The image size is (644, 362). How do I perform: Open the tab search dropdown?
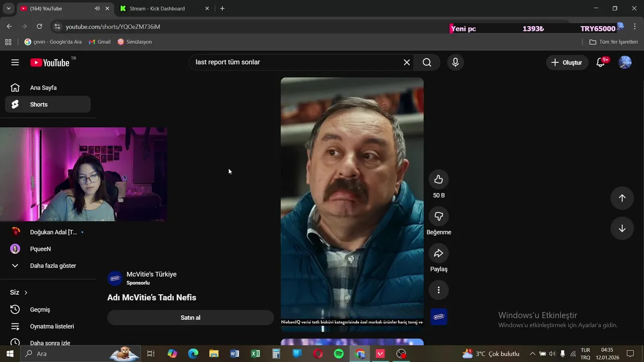click(x=9, y=9)
